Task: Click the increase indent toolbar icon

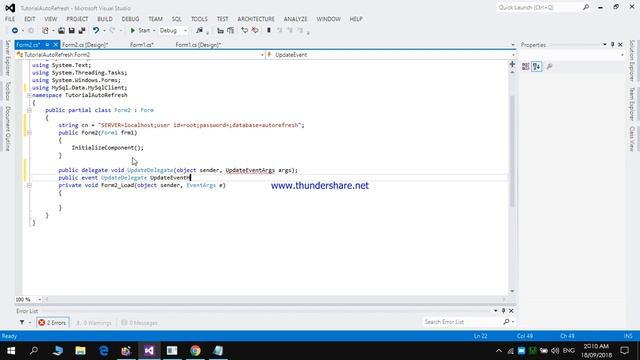Action: coord(231,31)
